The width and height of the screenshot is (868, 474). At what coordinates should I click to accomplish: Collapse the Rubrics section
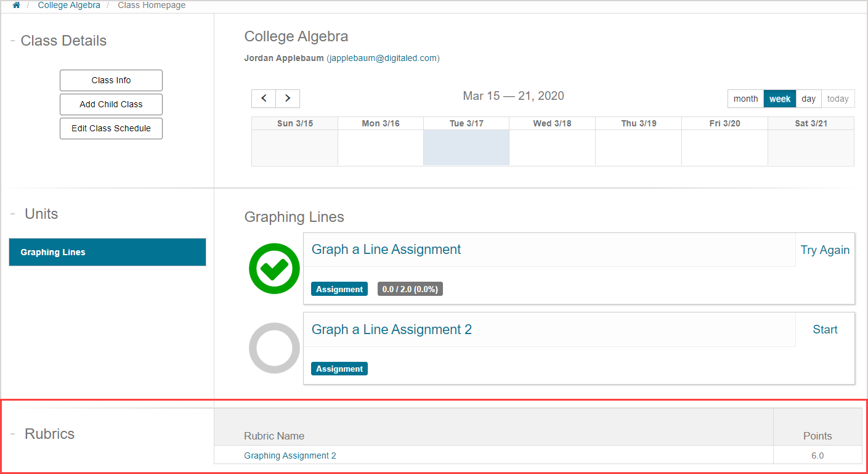pos(12,434)
